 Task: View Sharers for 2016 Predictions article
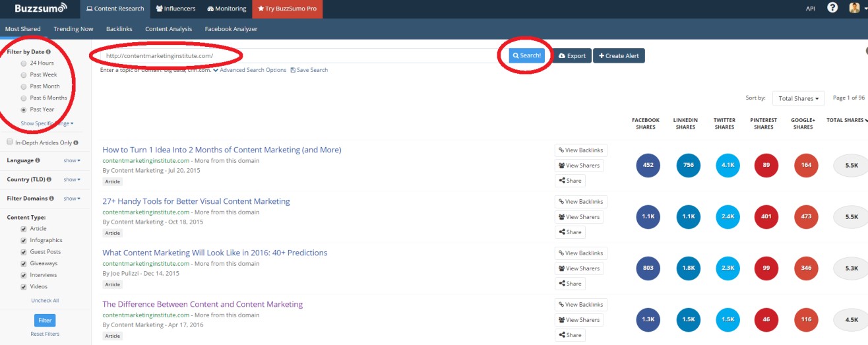578,268
